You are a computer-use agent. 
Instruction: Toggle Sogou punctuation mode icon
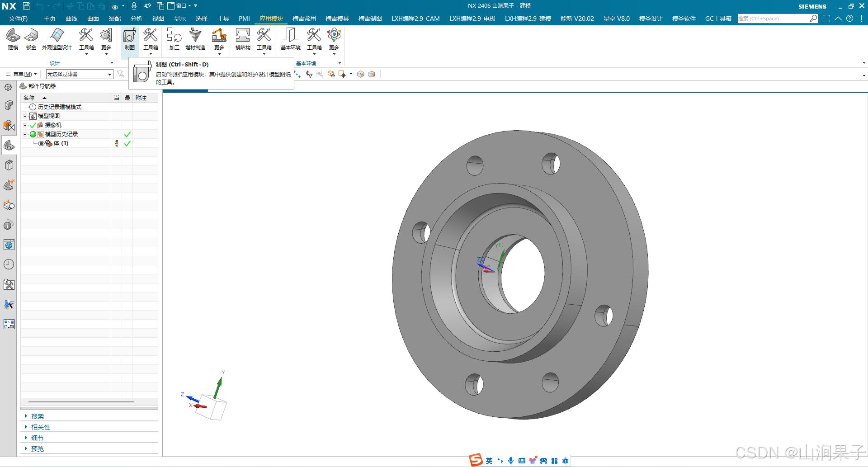pyautogui.click(x=500, y=461)
